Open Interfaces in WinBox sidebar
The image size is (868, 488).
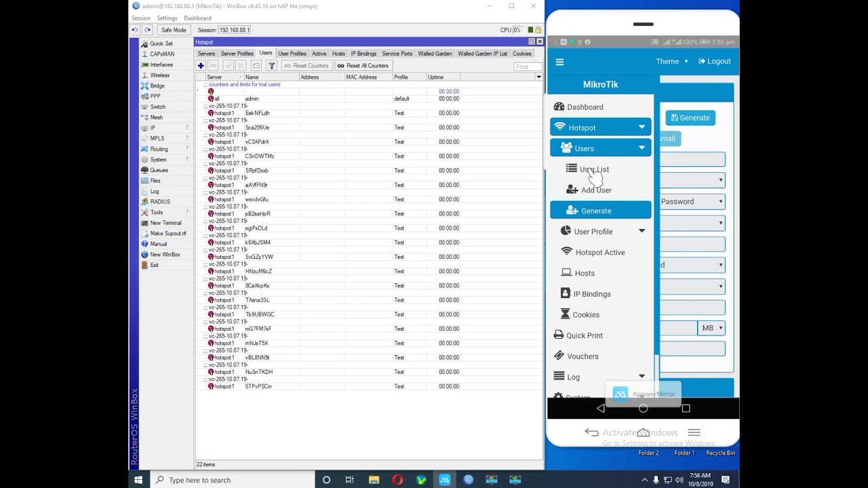pos(161,64)
